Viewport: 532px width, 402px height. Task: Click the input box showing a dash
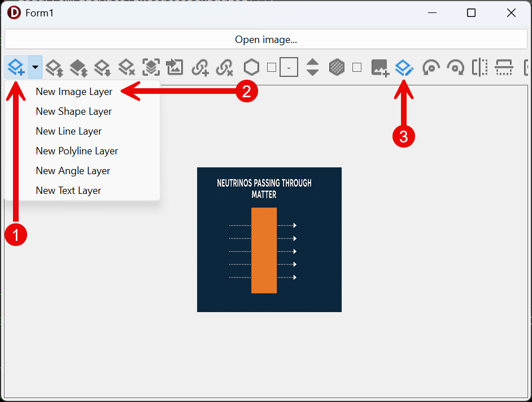point(289,67)
